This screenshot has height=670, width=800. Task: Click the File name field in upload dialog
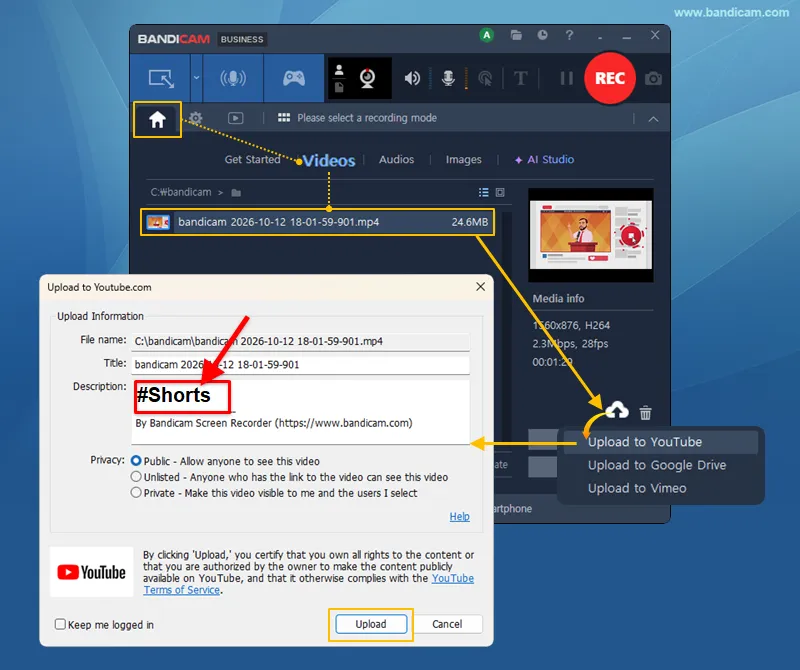(301, 341)
